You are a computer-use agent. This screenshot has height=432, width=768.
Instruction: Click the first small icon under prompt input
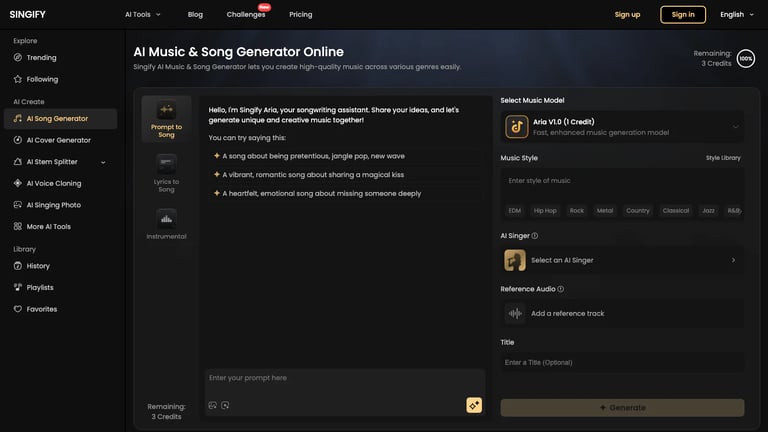[213, 405]
